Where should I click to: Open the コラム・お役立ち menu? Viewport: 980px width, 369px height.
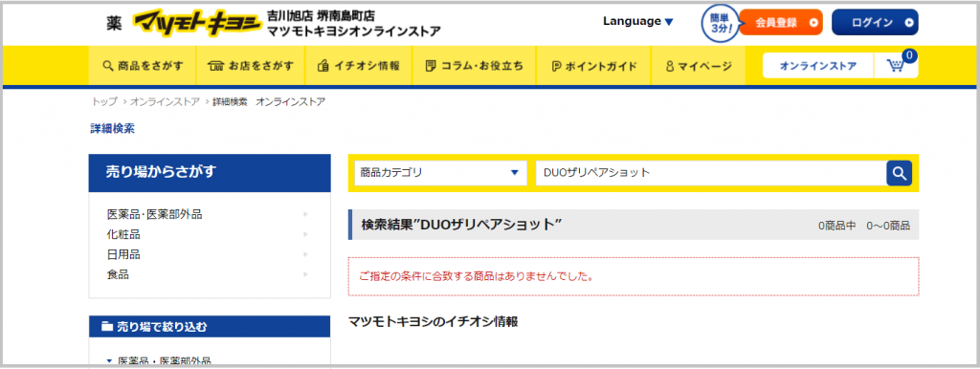pyautogui.click(x=474, y=66)
